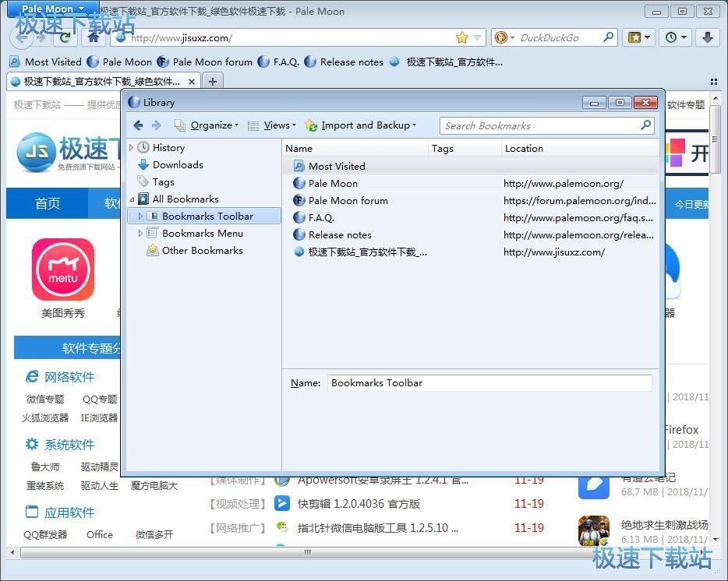Select History in Library sidebar
Image resolution: width=728 pixels, height=581 pixels.
click(x=168, y=147)
